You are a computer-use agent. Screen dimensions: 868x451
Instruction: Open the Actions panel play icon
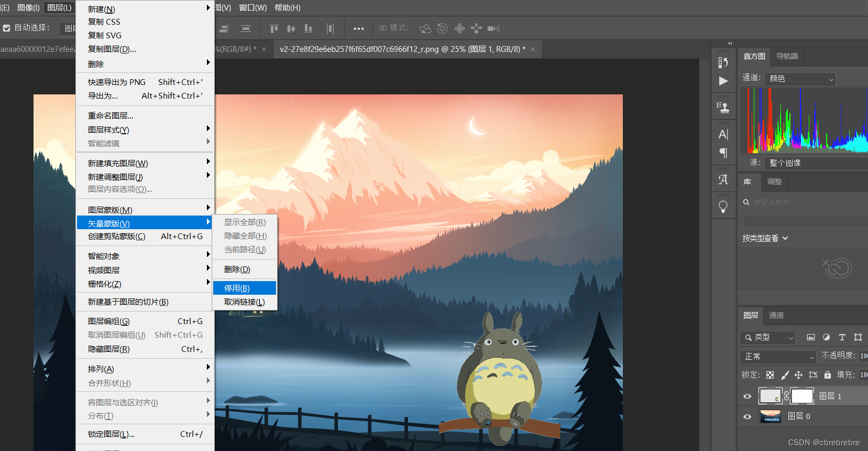(723, 81)
